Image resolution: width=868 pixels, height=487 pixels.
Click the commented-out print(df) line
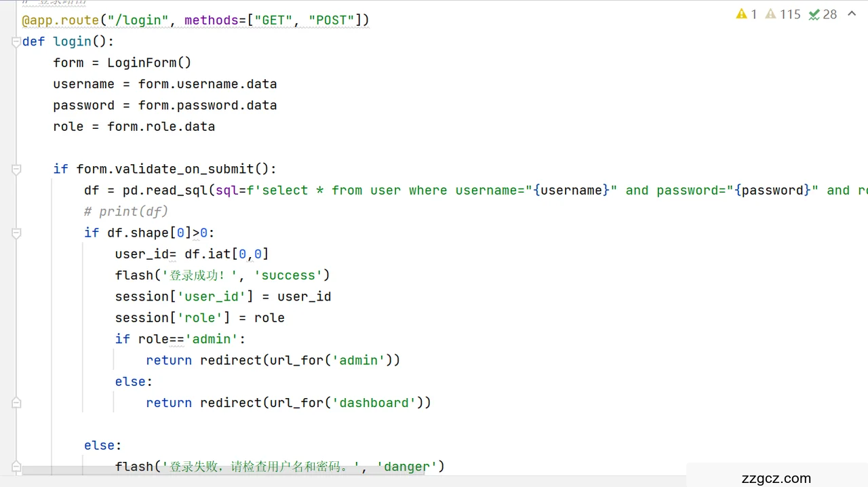126,212
